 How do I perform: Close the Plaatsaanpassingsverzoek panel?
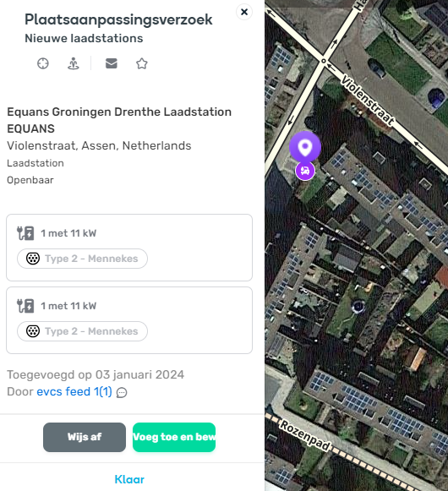click(244, 12)
